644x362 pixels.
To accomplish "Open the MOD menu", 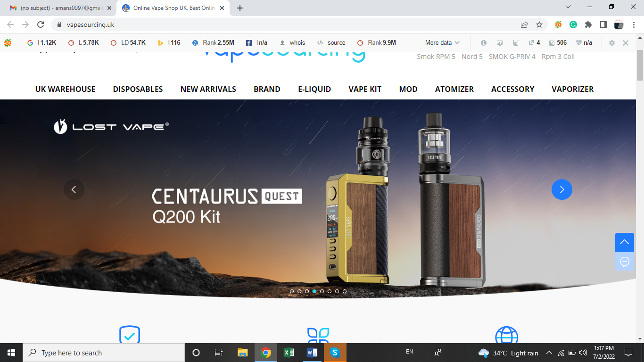I will click(408, 89).
